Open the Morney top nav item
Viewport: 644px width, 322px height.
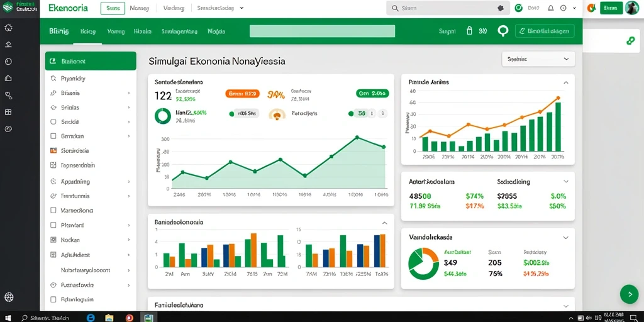point(139,8)
